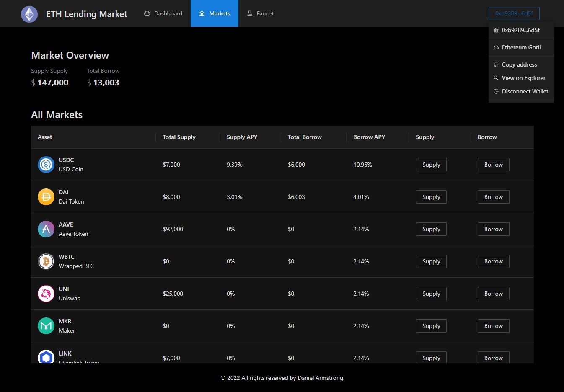
Task: Click the Chainlink LINK icon
Action: 46,357
